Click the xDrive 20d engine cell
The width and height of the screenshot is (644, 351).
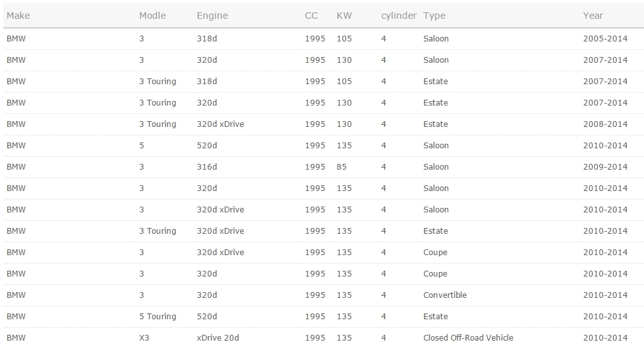(x=218, y=338)
